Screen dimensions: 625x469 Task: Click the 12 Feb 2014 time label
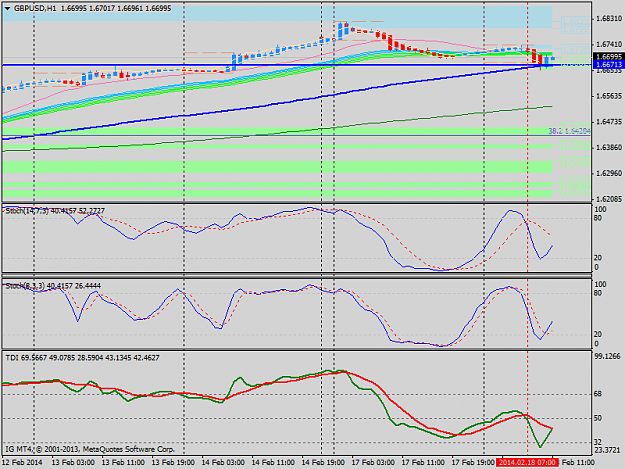pyautogui.click(x=22, y=462)
